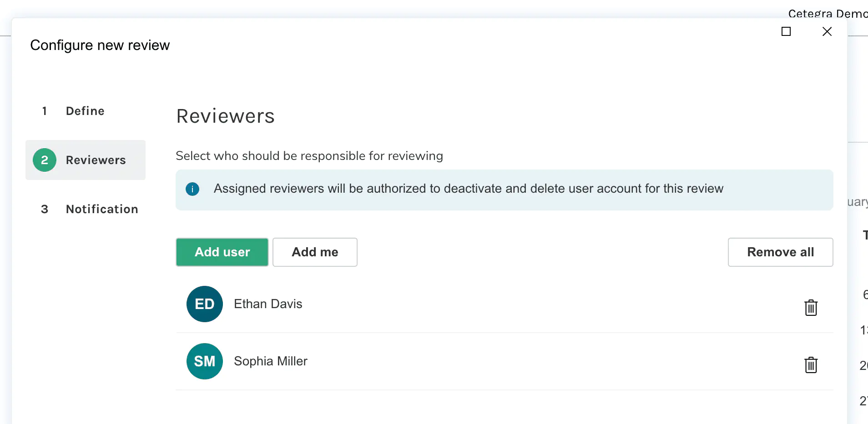Screen dimensions: 868x424
Task: Click the Cetegra Demo label
Action: pos(827,13)
